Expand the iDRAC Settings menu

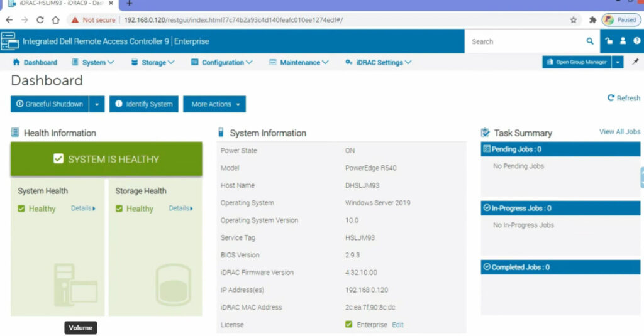click(378, 62)
